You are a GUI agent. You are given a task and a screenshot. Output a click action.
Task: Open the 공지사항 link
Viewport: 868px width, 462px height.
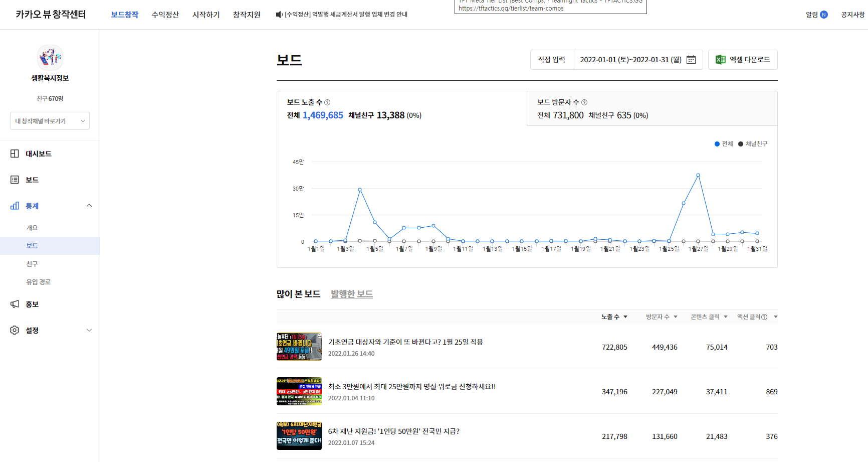[853, 15]
